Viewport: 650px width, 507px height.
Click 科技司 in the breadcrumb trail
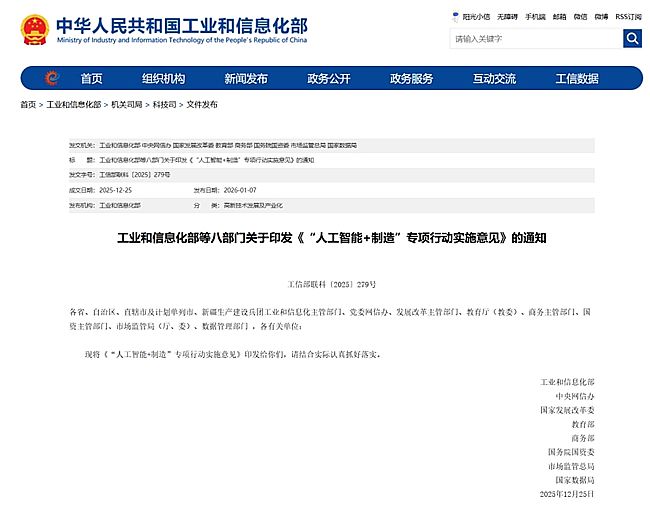click(x=163, y=105)
